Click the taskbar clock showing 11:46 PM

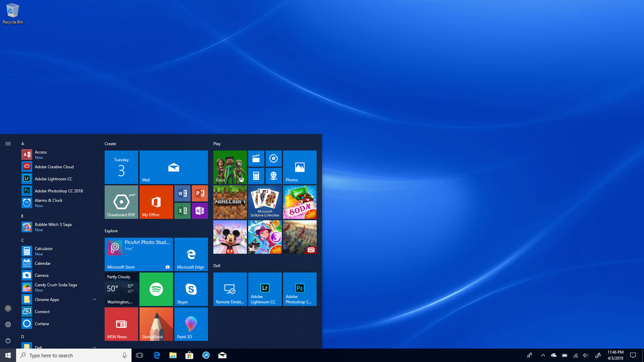[615, 355]
